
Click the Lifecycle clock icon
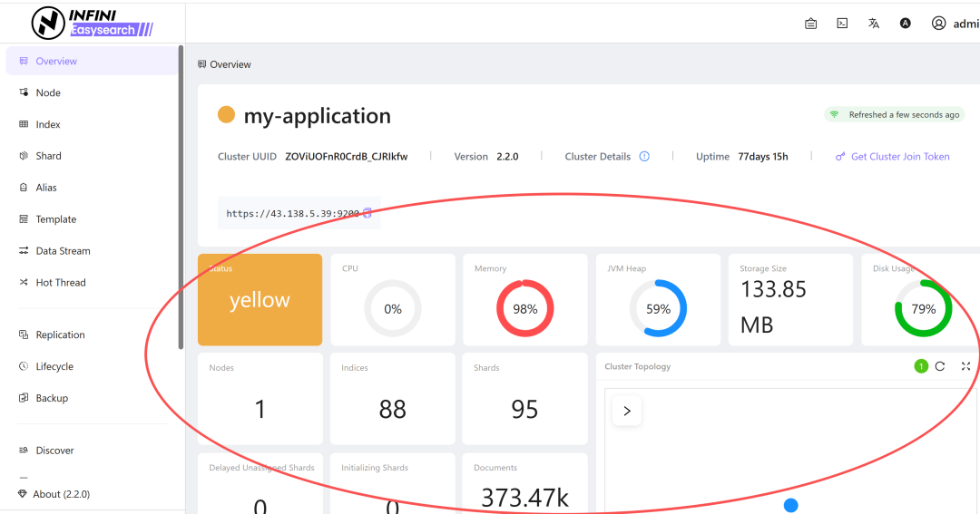[24, 366]
